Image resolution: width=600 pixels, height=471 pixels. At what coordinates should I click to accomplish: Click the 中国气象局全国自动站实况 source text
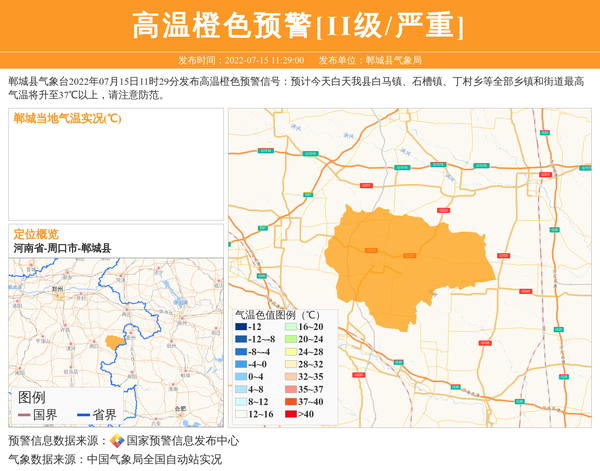(154, 459)
